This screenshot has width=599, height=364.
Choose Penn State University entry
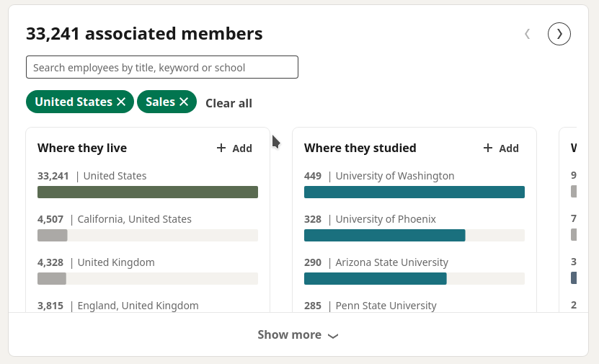tap(371, 306)
